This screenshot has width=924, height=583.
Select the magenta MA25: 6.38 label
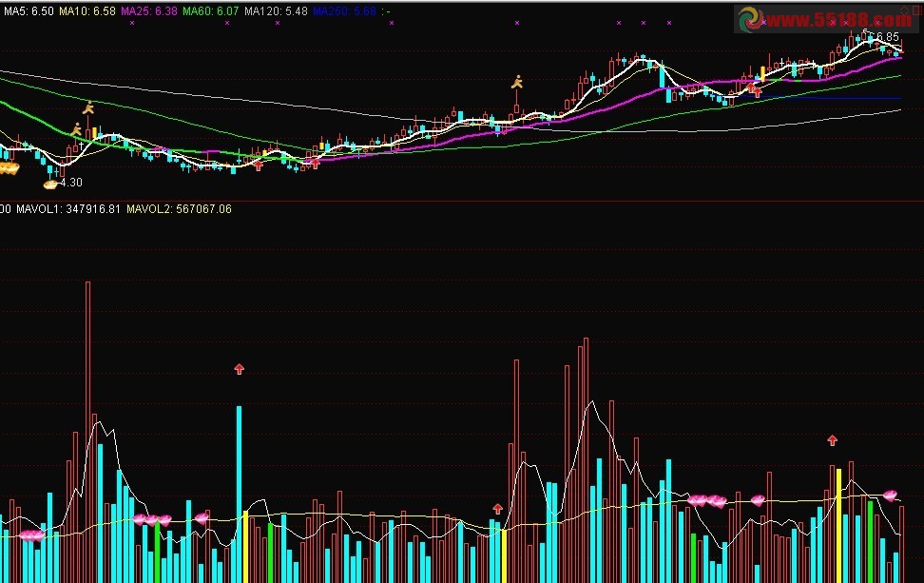click(x=149, y=11)
